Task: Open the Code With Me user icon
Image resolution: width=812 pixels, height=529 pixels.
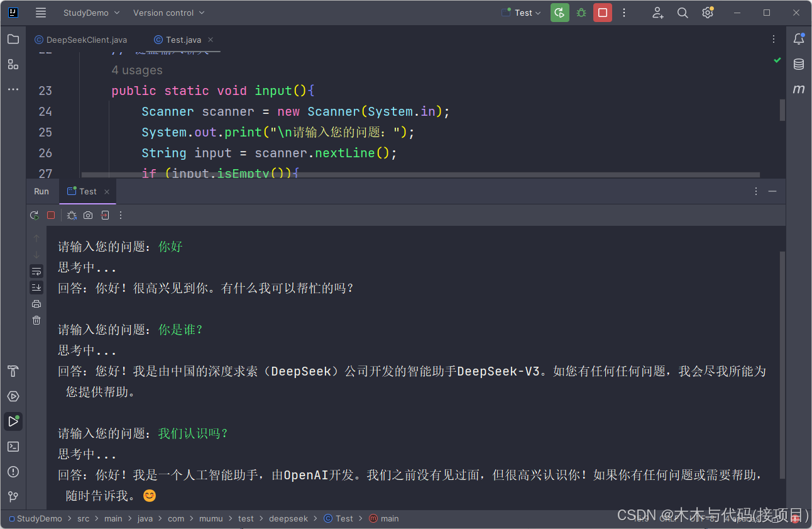Action: (658, 13)
